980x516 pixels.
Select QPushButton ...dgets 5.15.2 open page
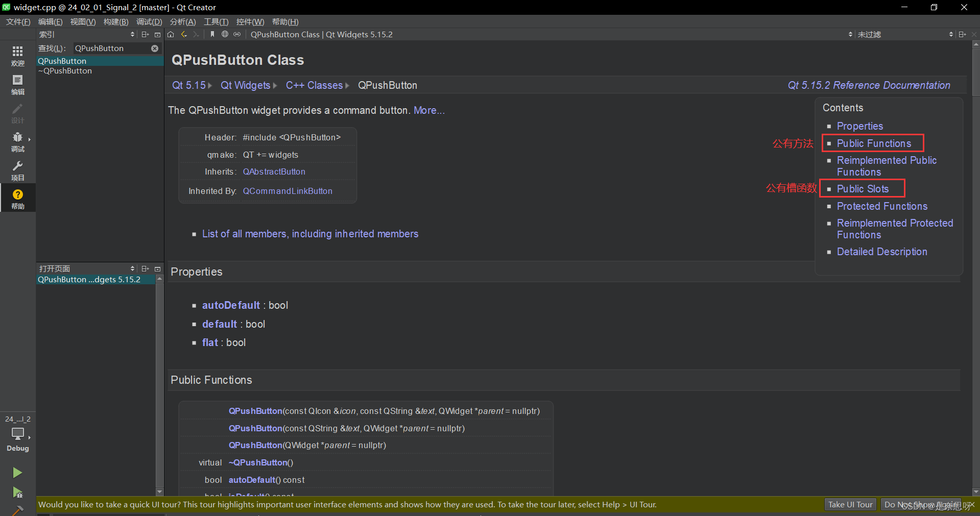[95, 280]
